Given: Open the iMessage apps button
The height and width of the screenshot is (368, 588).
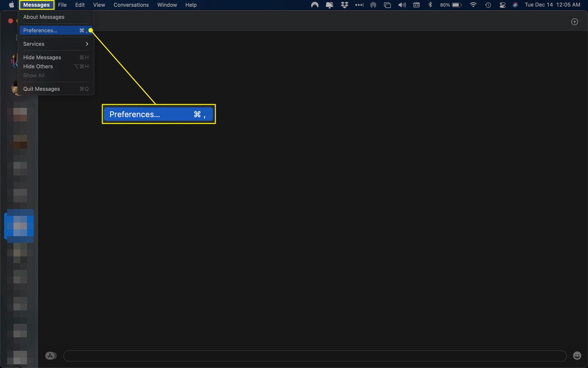Looking at the screenshot, I should coord(51,356).
